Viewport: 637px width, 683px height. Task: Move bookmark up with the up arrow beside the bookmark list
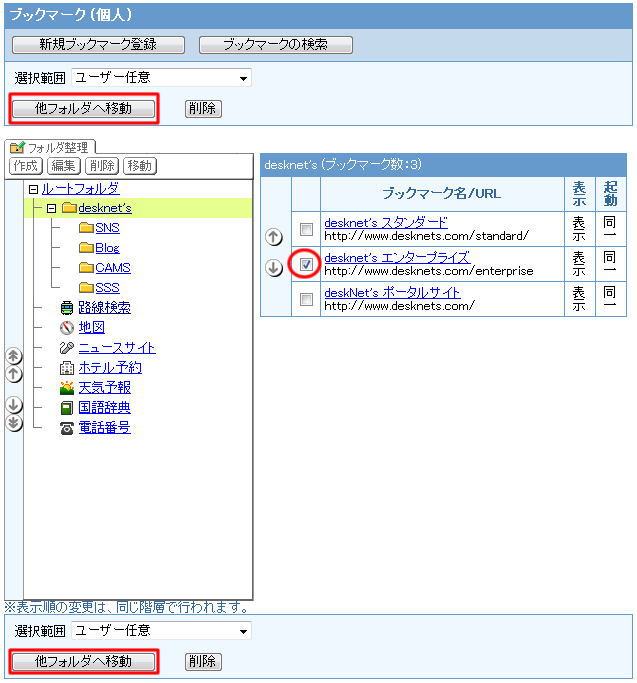coord(273,237)
